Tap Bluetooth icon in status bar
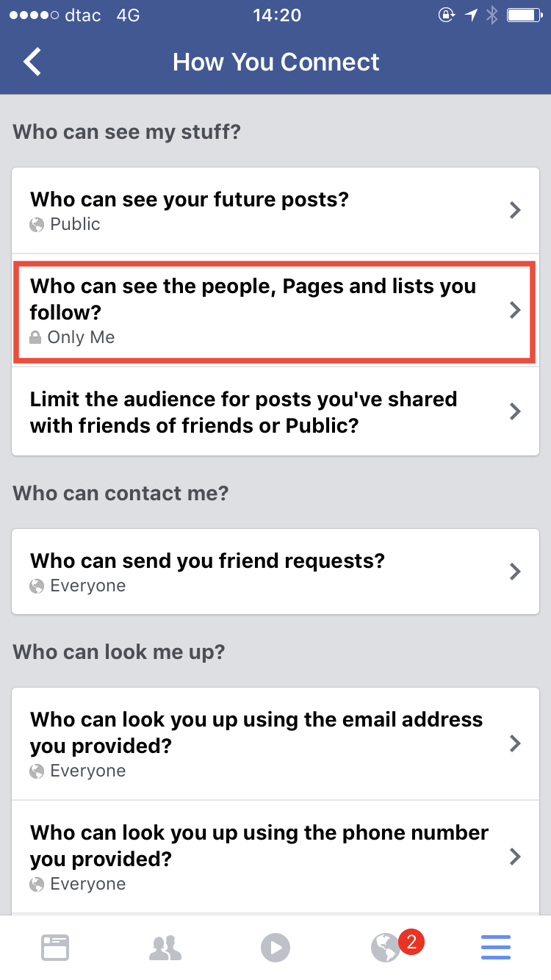Viewport: 551px width, 980px height. pos(492,15)
